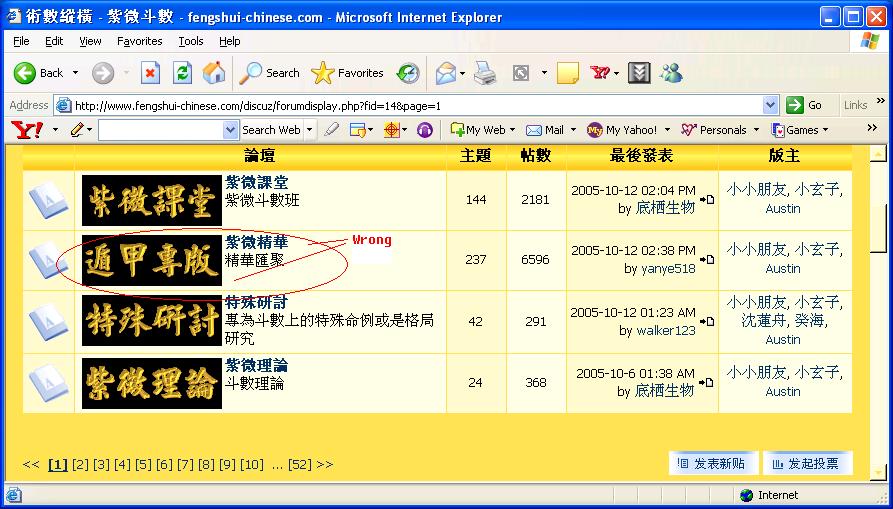The height and width of the screenshot is (509, 893).
Task: Click the Search Web button
Action: [271, 130]
